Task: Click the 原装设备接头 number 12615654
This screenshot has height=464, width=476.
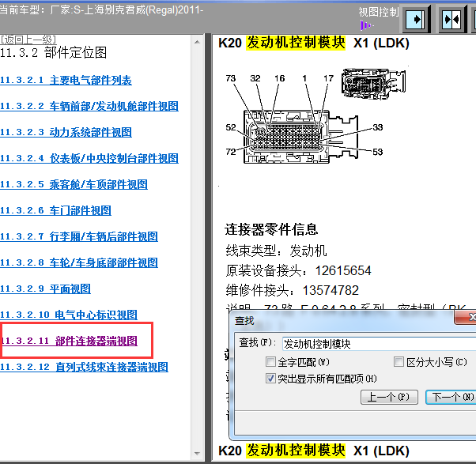Action: 343,270
